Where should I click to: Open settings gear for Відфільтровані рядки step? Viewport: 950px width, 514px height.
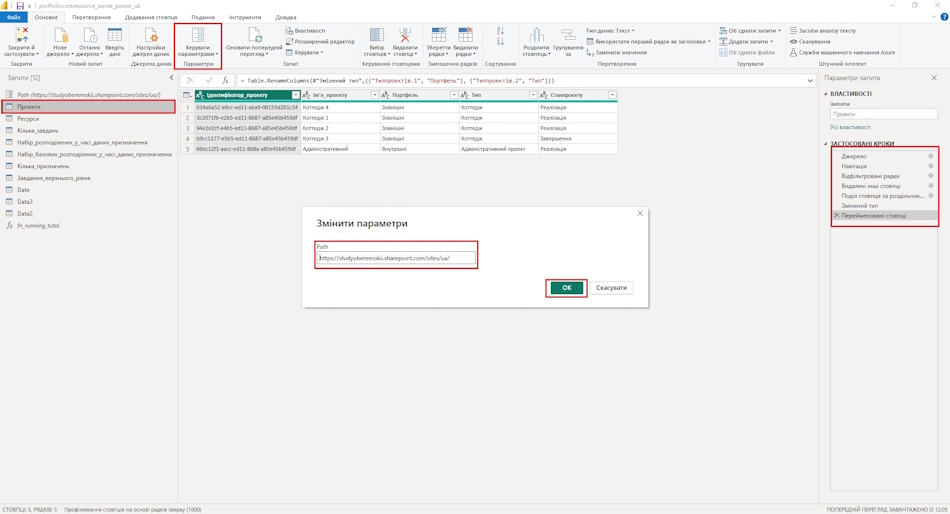pyautogui.click(x=931, y=176)
